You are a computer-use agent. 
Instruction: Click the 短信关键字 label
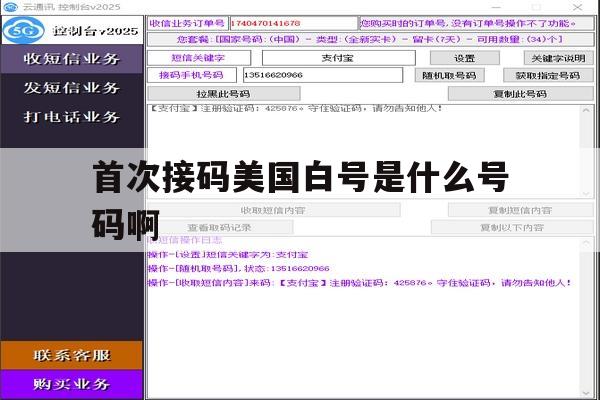tap(199, 58)
